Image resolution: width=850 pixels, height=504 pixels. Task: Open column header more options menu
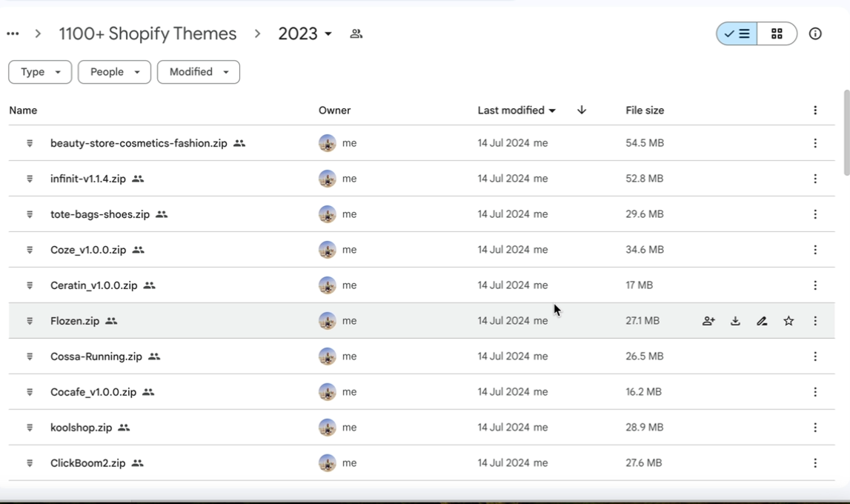(x=815, y=110)
